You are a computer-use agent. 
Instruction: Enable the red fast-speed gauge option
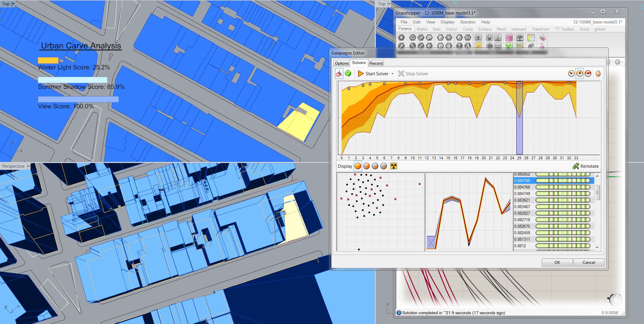588,74
